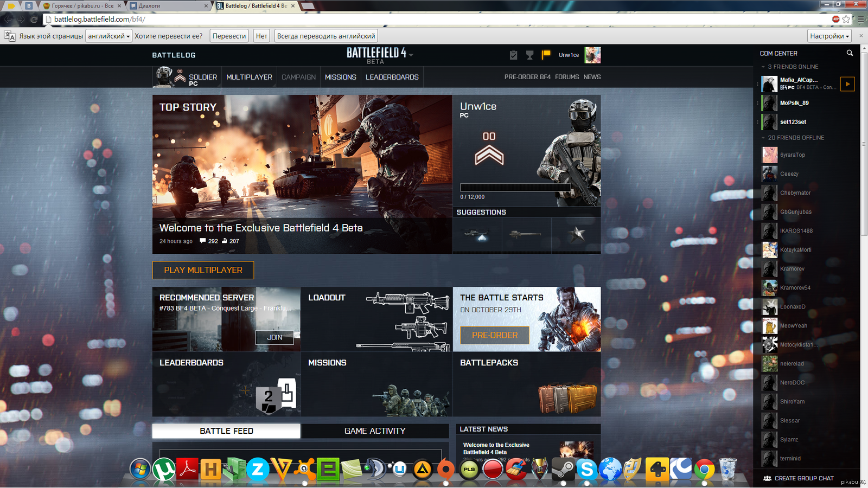This screenshot has height=488, width=868.
Task: Click the orange flag notifications icon
Action: click(x=546, y=55)
